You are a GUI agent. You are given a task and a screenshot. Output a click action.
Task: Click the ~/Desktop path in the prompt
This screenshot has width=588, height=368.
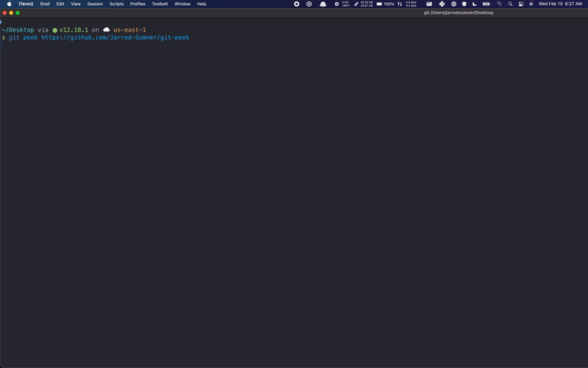pos(18,29)
